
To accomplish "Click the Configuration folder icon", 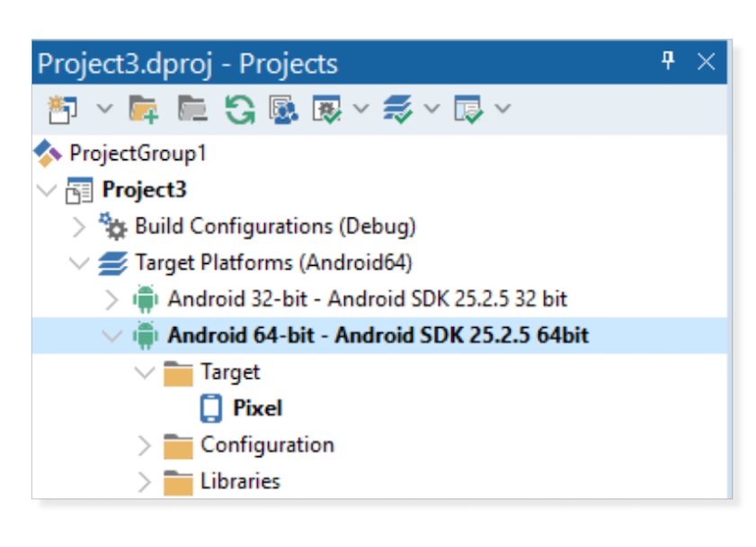I will tap(178, 446).
